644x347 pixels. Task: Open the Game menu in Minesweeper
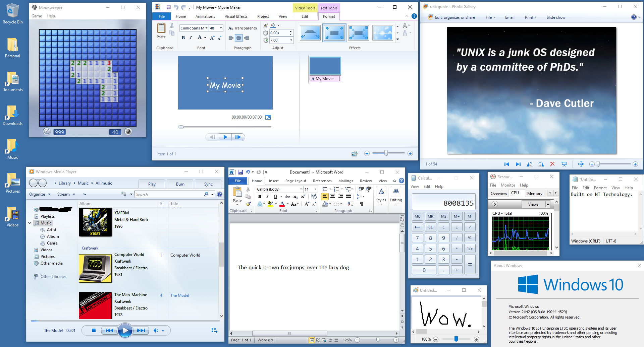point(37,16)
